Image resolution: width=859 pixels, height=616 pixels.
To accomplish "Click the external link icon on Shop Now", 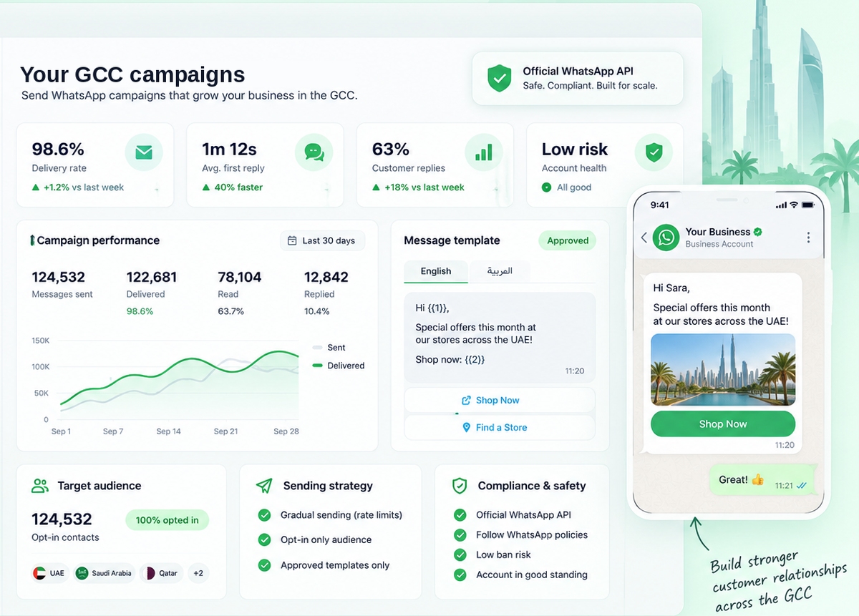I will tap(466, 401).
